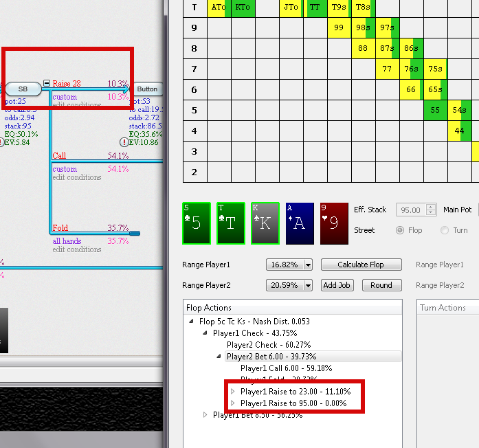Click the Flop Actions panel header
Image resolution: width=479 pixels, height=448 pixels.
292,308
